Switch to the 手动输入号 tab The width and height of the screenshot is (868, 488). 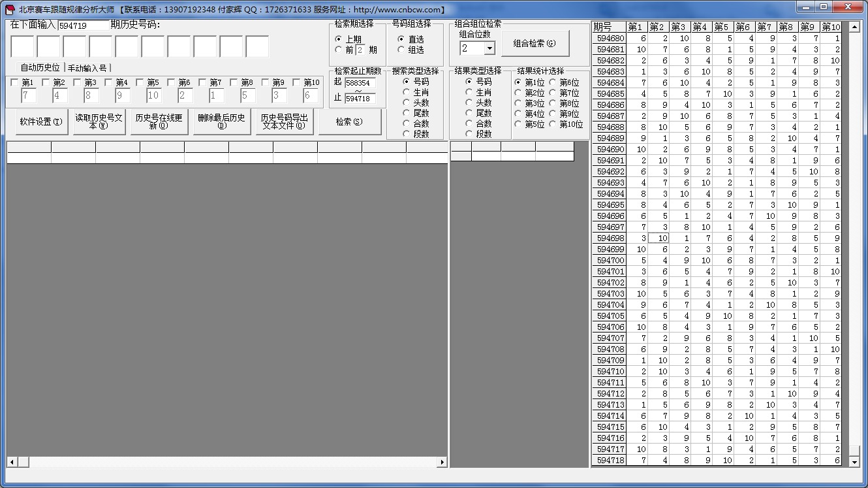pyautogui.click(x=87, y=68)
